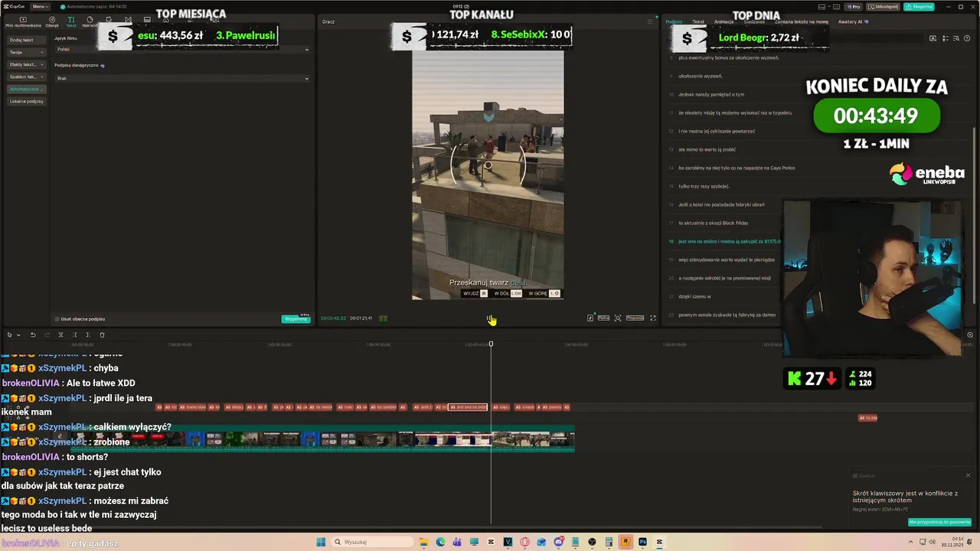Click the timeline playhead marker on the ruler

tap(491, 344)
